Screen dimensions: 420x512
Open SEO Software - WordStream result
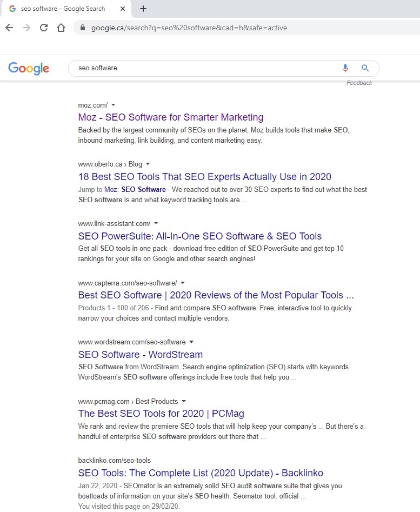pyautogui.click(x=141, y=355)
